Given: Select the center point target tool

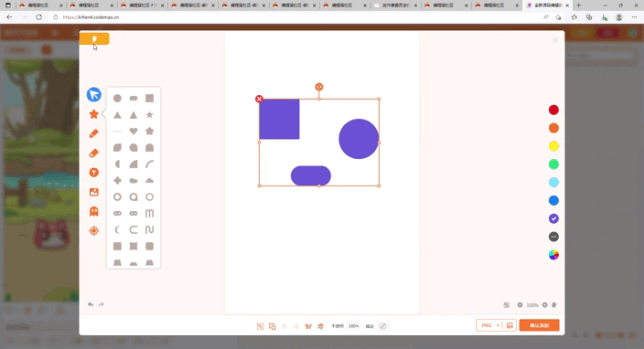Looking at the screenshot, I should click(93, 231).
